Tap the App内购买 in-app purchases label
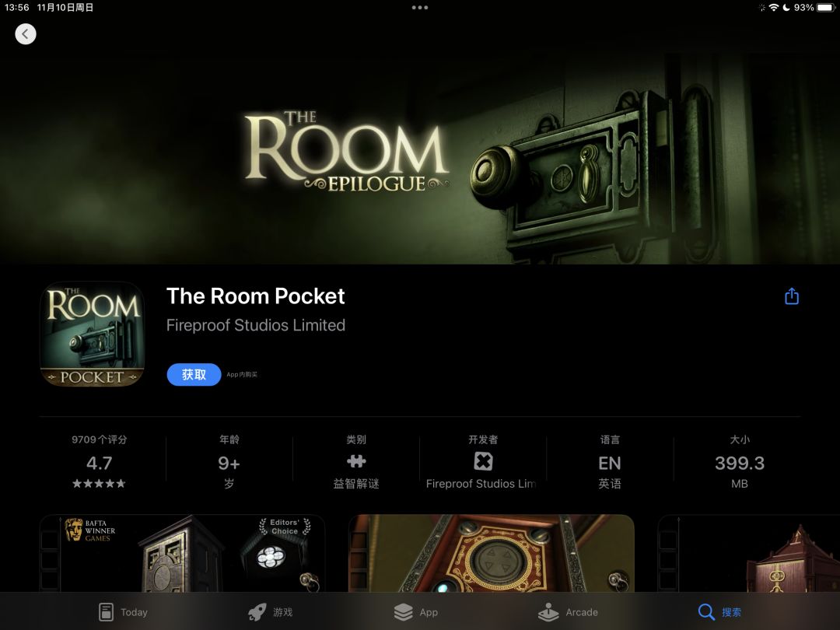 [x=242, y=374]
